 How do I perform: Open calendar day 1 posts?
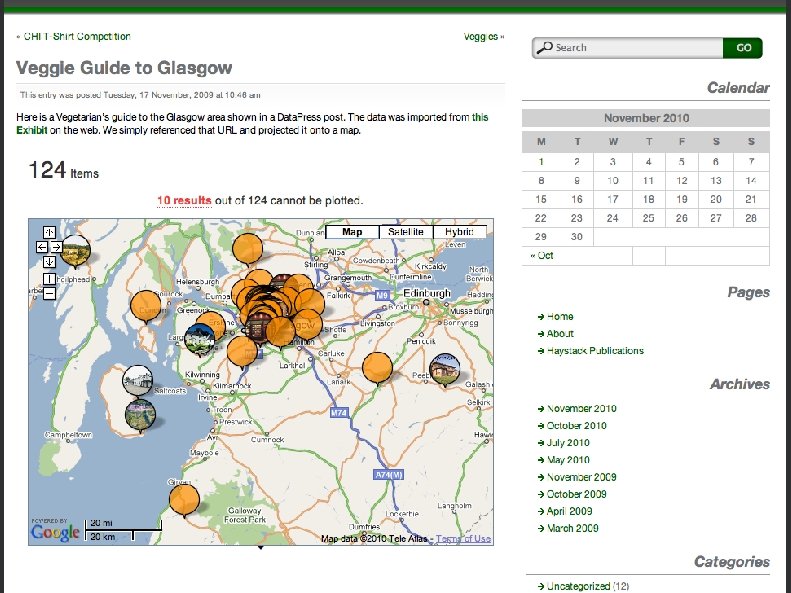point(541,162)
